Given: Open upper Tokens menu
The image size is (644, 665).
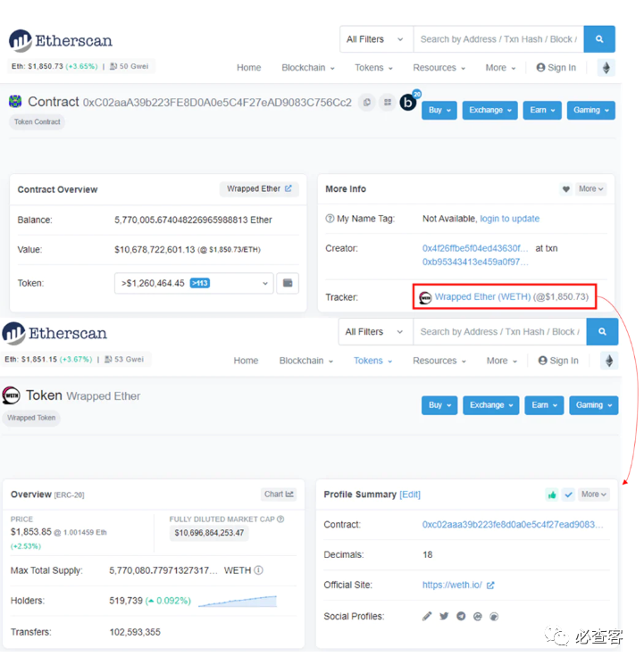Looking at the screenshot, I should (373, 68).
